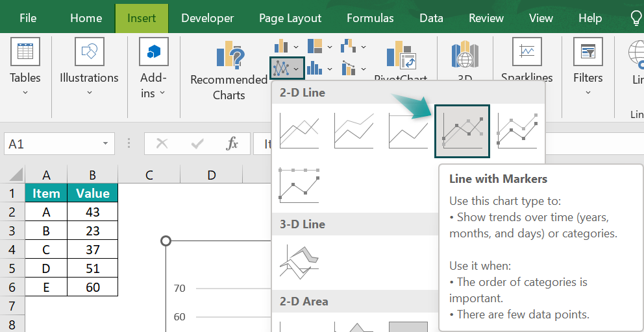This screenshot has width=644, height=332.
Task: Open the Tables icon group
Action: (x=25, y=52)
